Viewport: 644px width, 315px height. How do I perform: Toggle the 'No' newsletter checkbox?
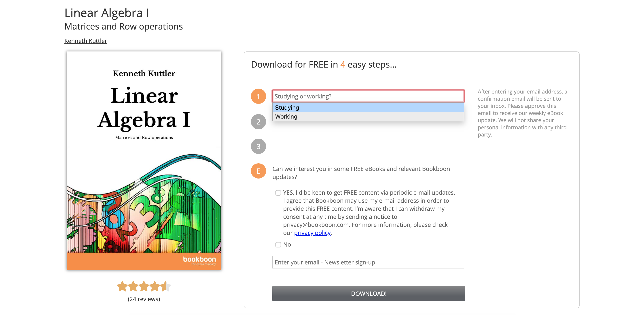point(277,244)
